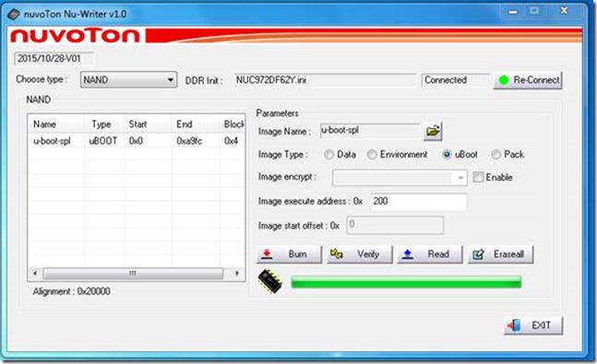
Task: Click the 0xa9fc end cell
Action: click(x=189, y=141)
